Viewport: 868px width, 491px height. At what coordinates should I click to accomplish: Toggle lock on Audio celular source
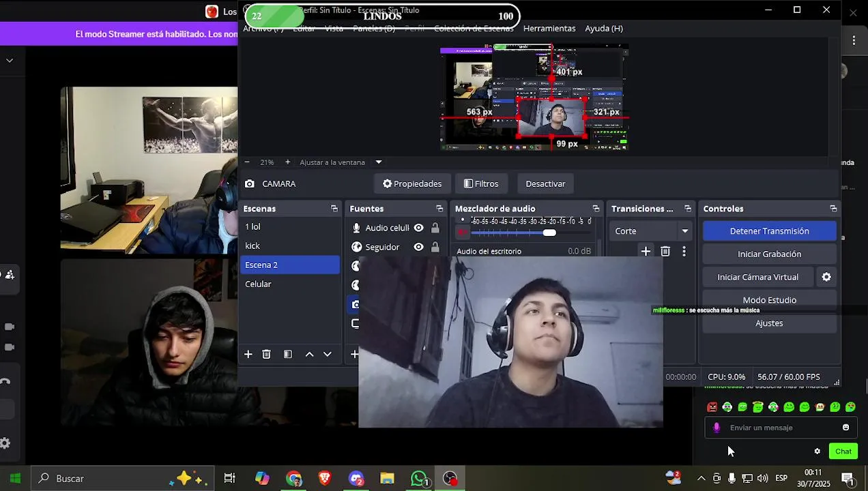coord(435,228)
